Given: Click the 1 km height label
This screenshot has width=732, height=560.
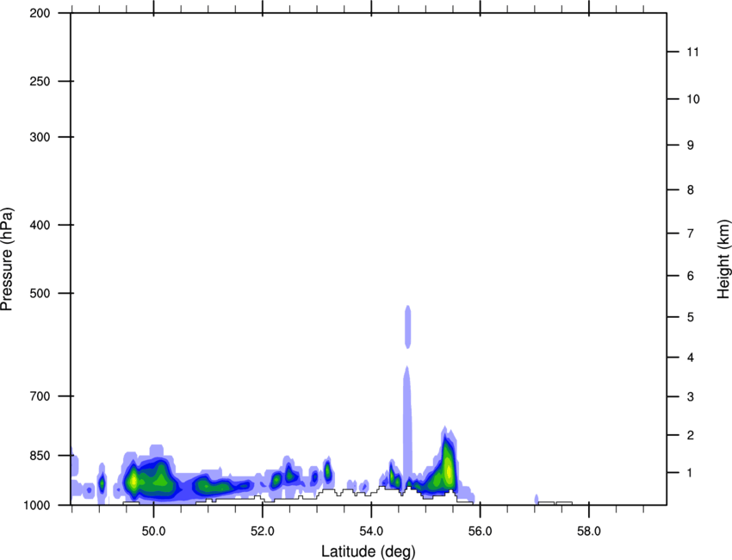Looking at the screenshot, I should coord(691,473).
